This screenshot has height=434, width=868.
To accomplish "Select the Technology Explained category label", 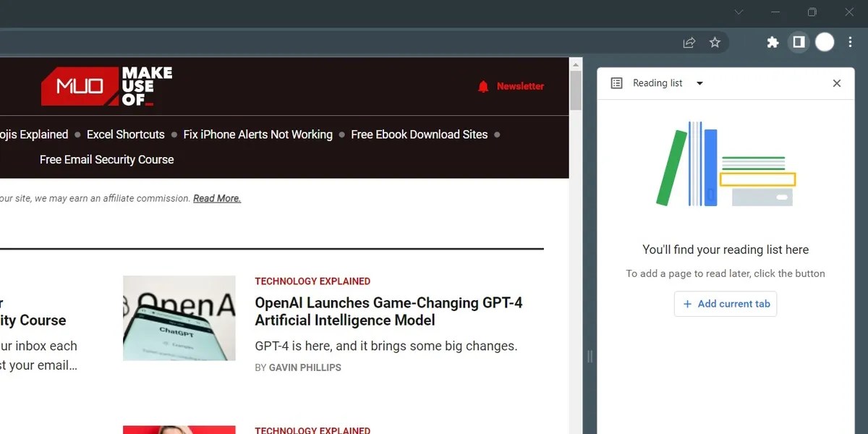I will (x=312, y=281).
